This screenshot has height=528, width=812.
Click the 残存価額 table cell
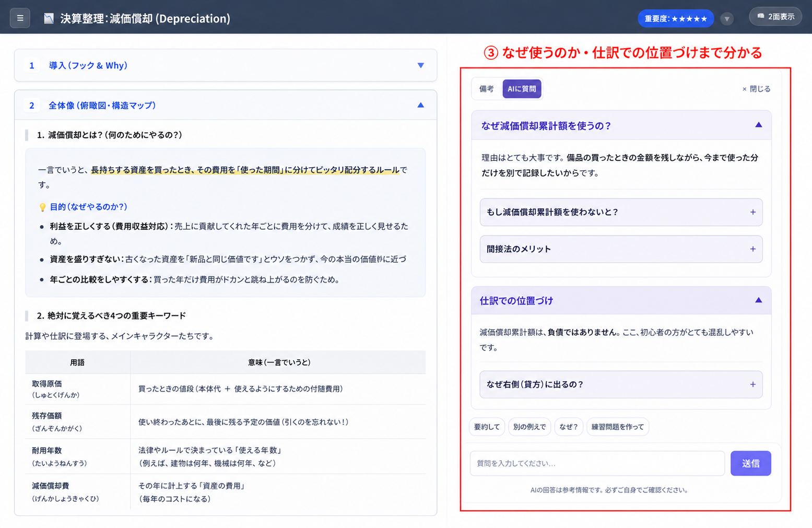[78, 421]
